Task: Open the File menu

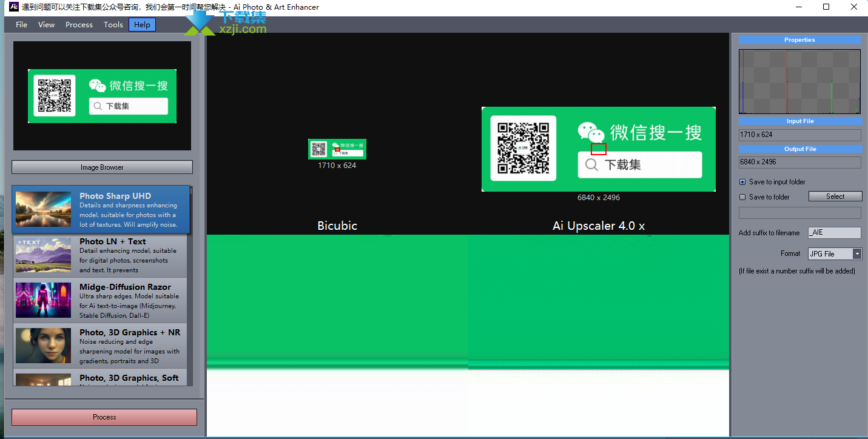Action: pyautogui.click(x=21, y=25)
